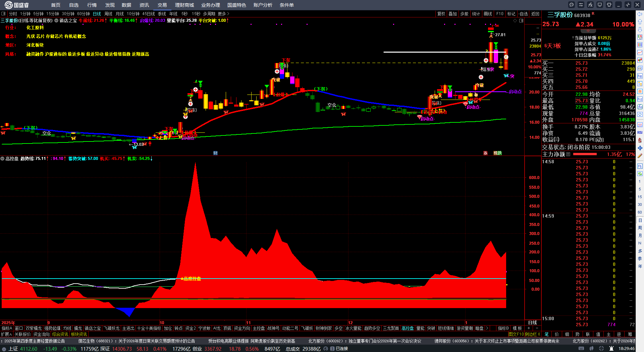Screen dimensions: 644x352
Task: Click the screen layout icon in title bar
Action: (600, 5)
